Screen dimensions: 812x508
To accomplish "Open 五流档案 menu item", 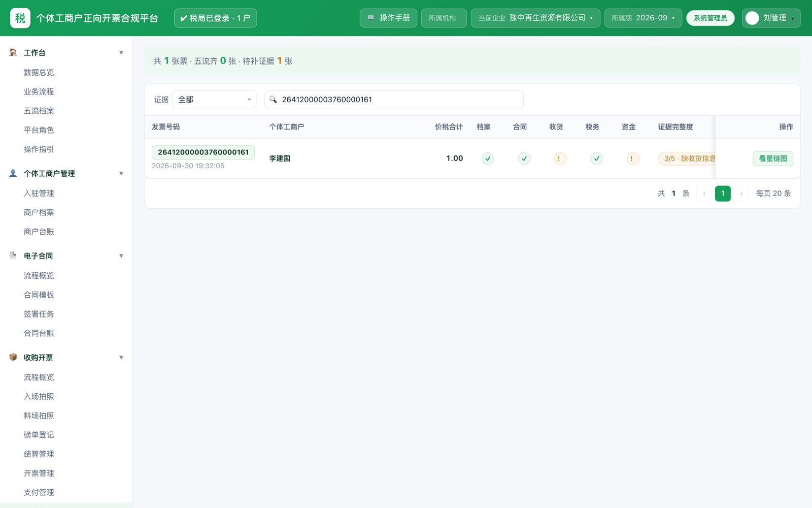I will pos(39,111).
